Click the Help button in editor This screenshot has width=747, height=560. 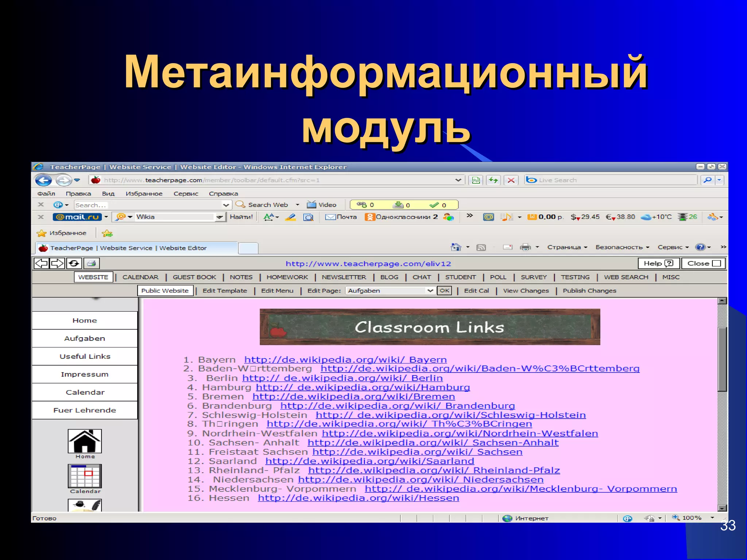point(658,263)
